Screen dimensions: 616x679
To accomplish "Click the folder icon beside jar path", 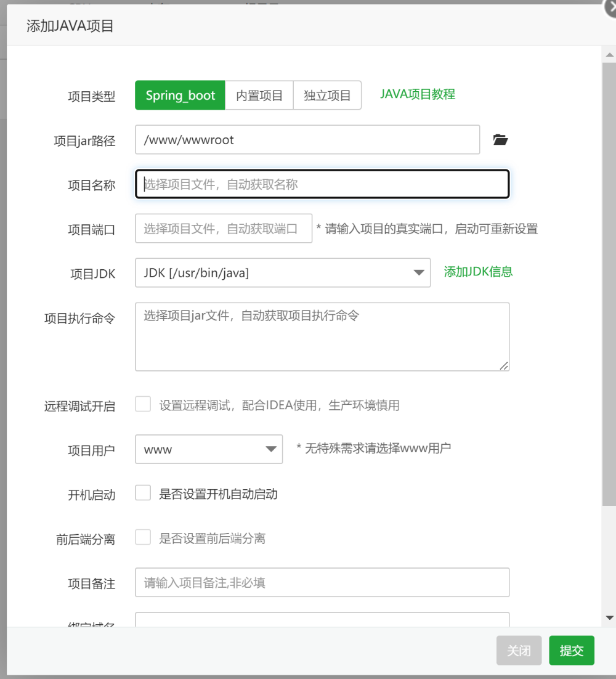I will tap(500, 140).
